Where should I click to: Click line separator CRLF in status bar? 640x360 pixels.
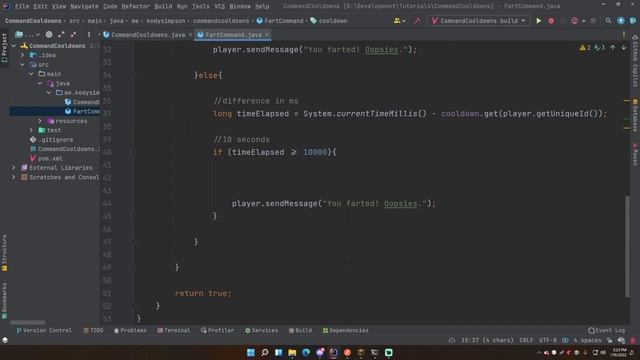point(526,340)
